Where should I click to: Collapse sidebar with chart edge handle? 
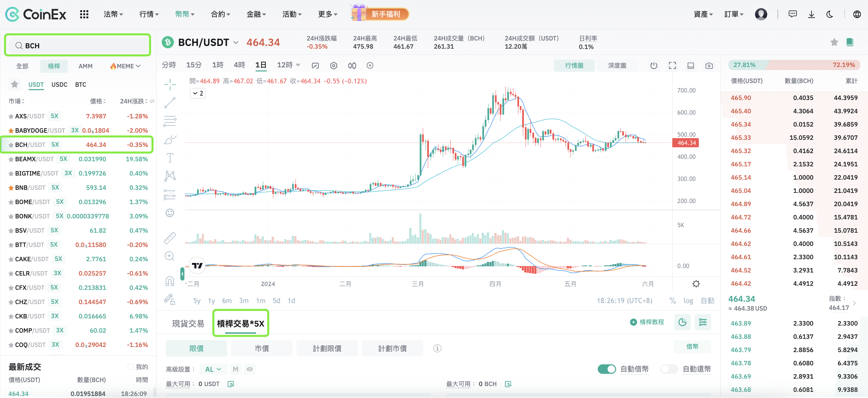182,273
